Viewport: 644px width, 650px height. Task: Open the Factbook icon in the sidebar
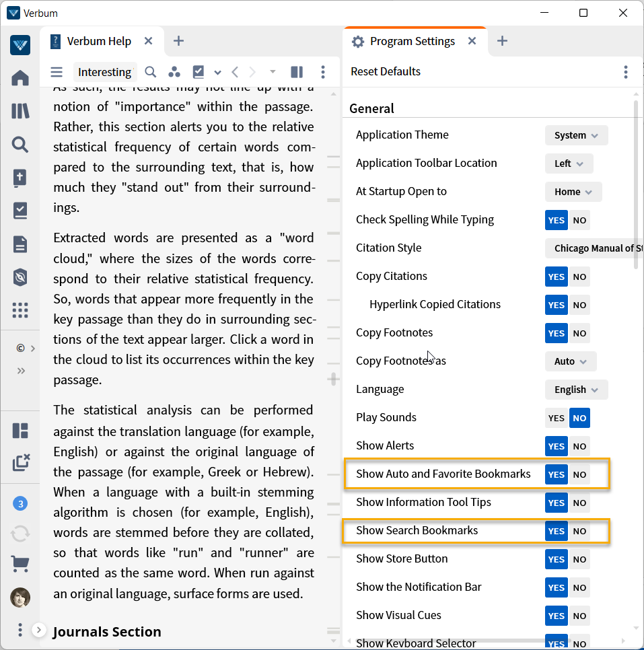pos(20,178)
